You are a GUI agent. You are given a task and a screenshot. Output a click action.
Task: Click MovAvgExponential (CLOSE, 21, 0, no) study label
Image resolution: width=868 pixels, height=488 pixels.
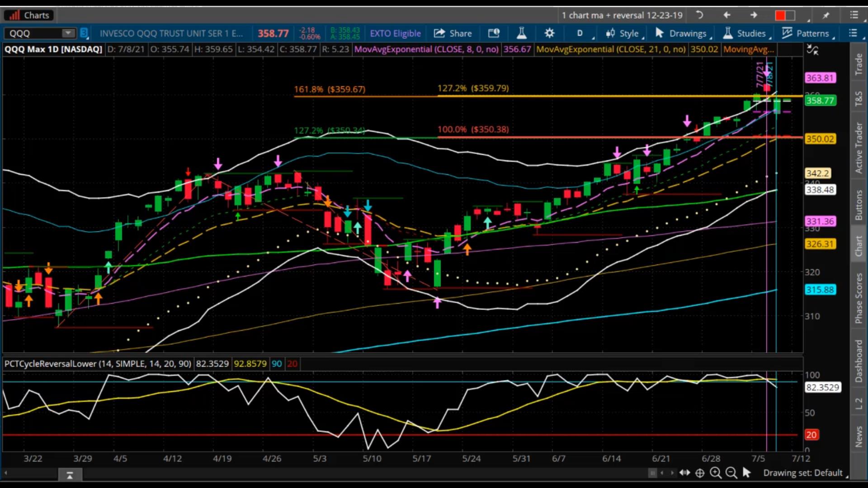(611, 49)
